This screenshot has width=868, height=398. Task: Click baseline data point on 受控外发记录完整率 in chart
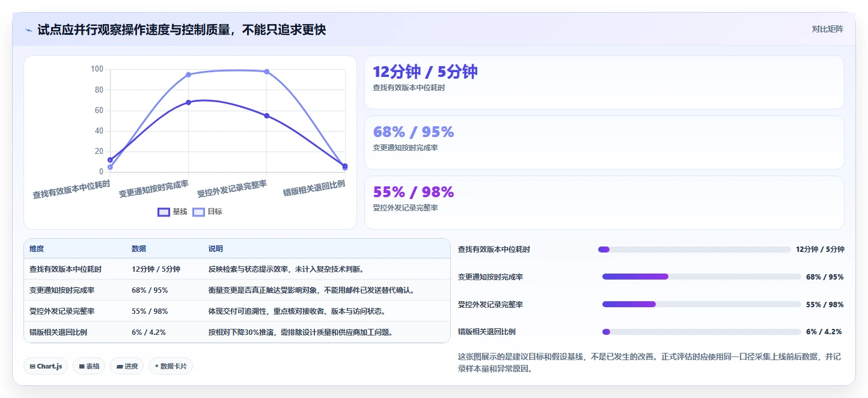[x=267, y=115]
